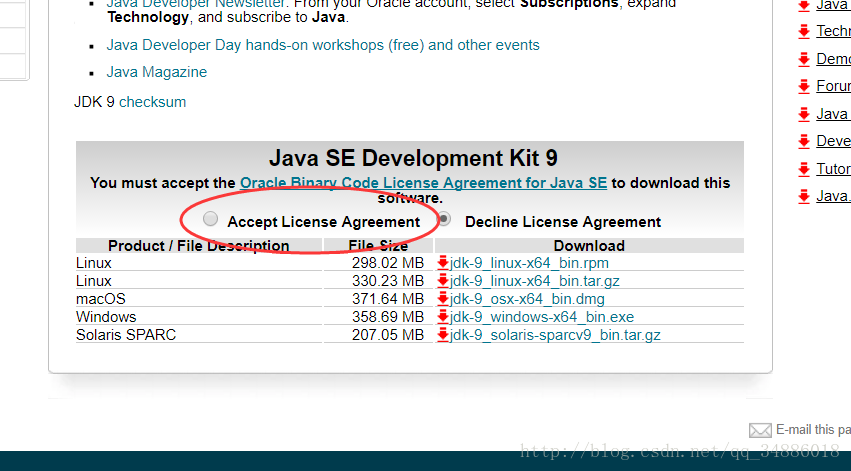Image resolution: width=851 pixels, height=471 pixels.
Task: Click red download arrow for linux rpm
Action: 443,263
